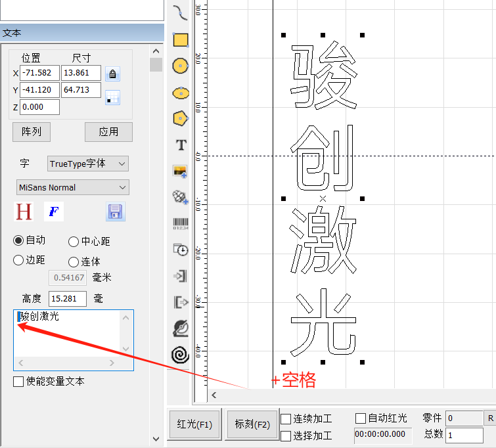Check the 选择加工 checkbox

pos(286,436)
